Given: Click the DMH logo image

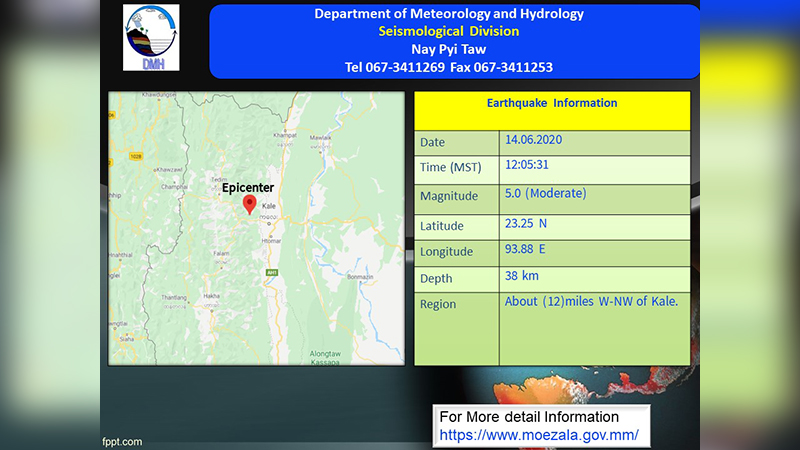Looking at the screenshot, I should pyautogui.click(x=151, y=38).
